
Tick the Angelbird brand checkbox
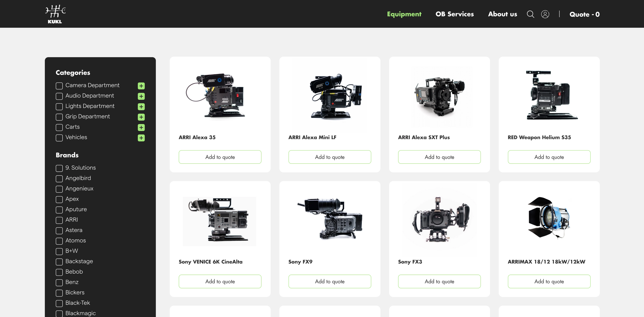click(59, 179)
